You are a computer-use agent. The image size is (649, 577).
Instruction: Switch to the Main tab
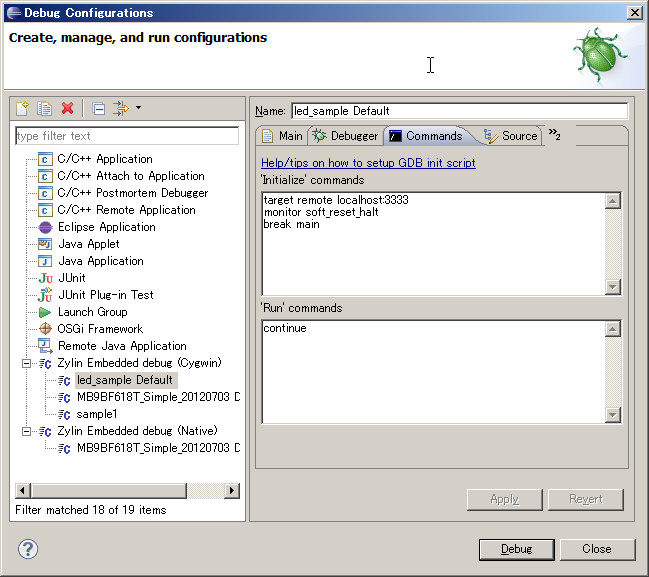283,136
